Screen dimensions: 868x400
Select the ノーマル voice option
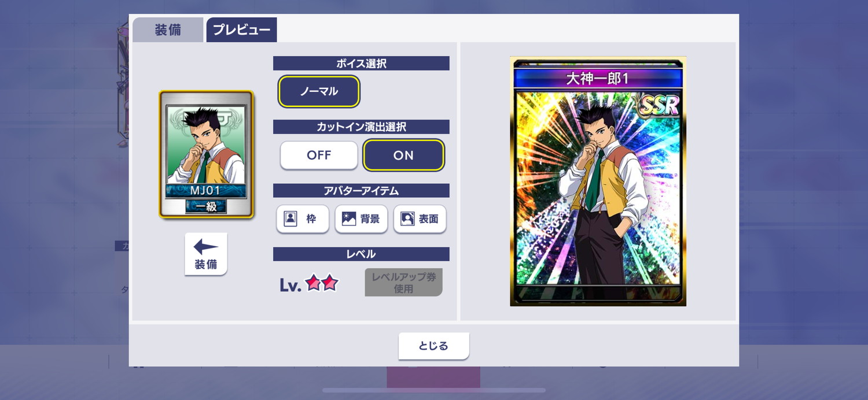tap(319, 91)
